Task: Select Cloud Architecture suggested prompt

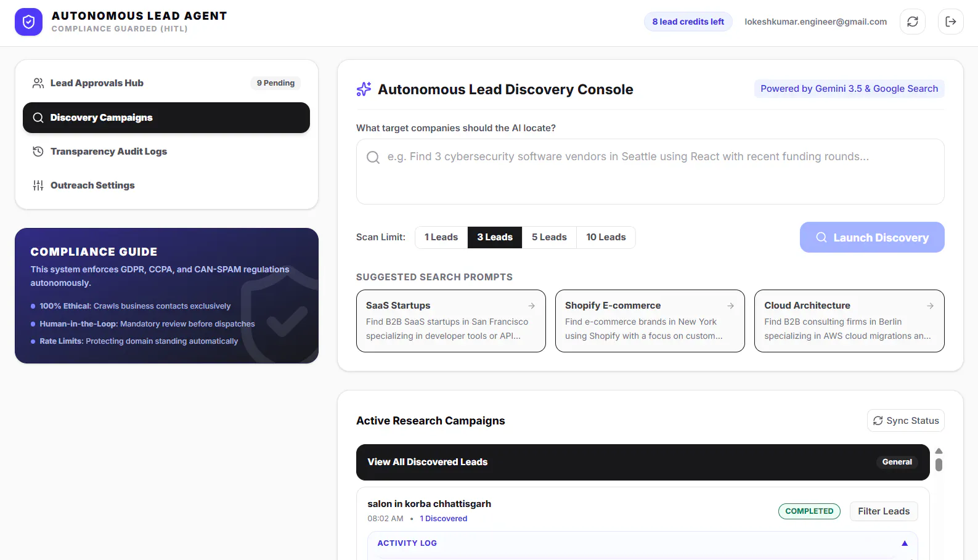Action: tap(849, 321)
